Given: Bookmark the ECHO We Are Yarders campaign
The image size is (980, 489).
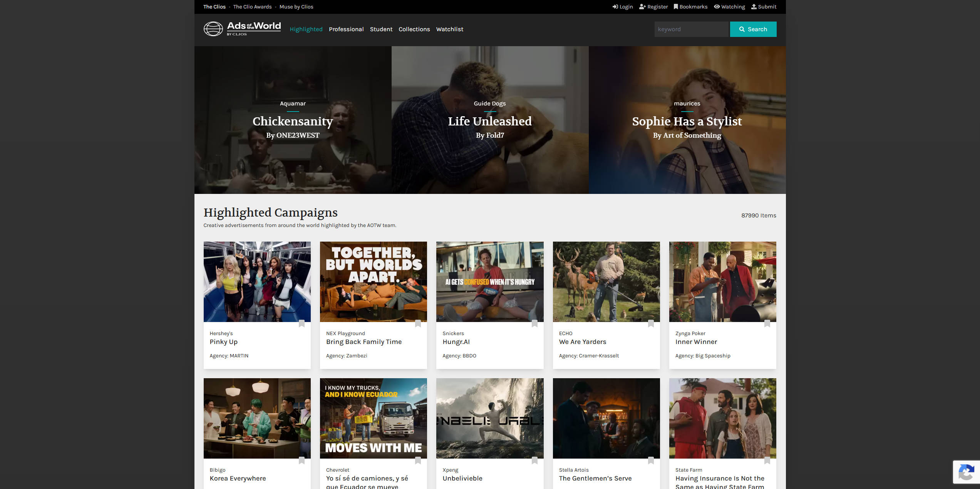Looking at the screenshot, I should 651,324.
